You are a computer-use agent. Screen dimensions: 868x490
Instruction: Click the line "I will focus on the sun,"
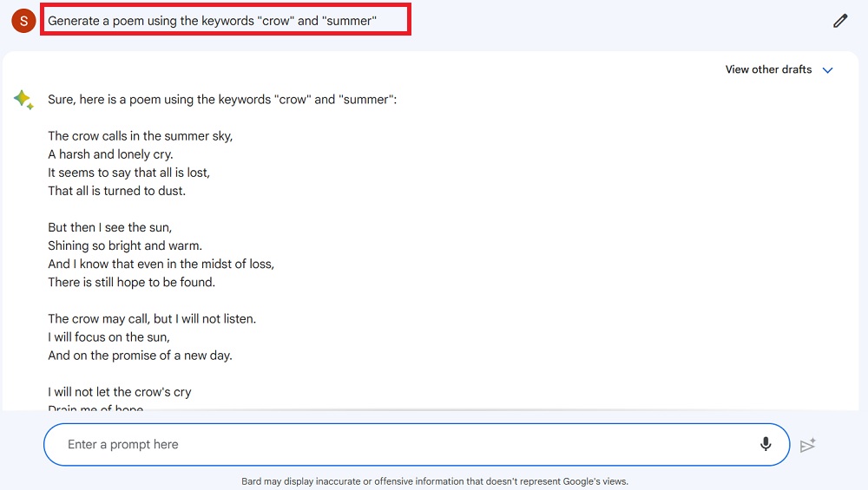[108, 336]
